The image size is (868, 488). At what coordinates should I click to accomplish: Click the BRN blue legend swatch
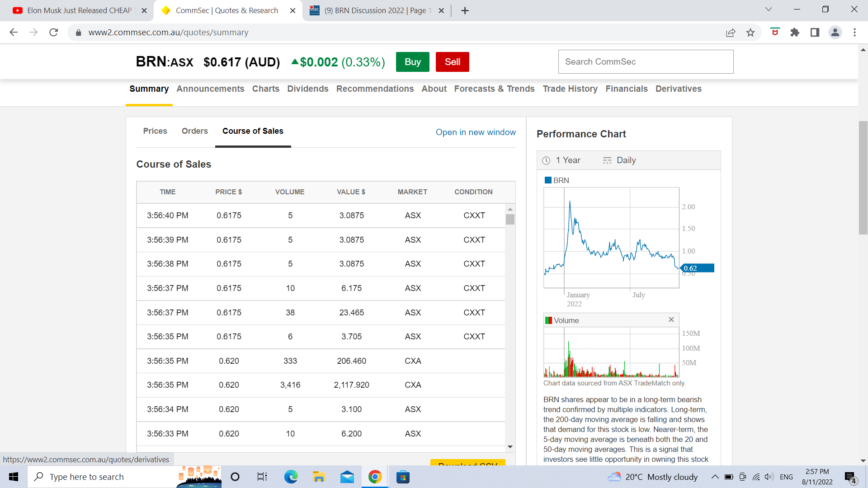click(548, 180)
